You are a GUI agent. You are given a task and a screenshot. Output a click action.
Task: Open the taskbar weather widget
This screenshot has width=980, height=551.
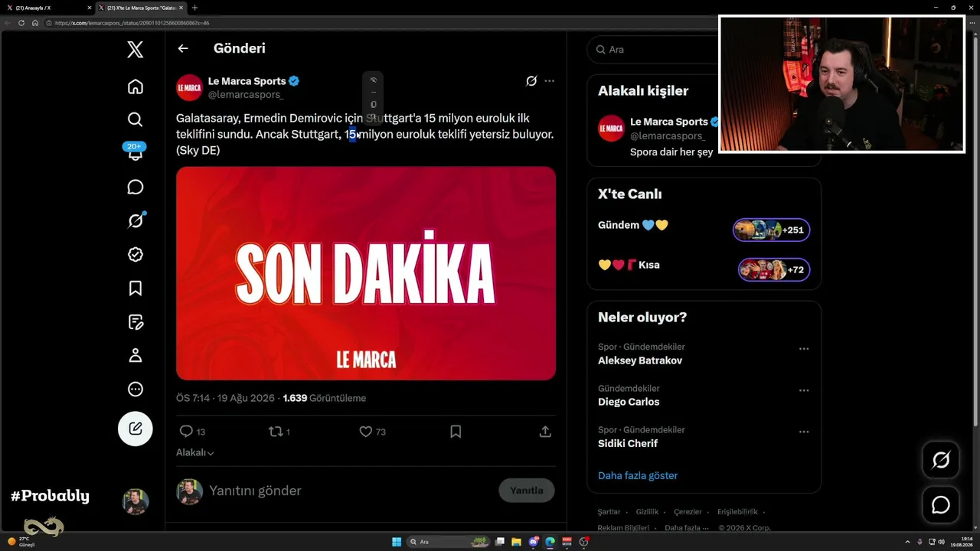click(21, 542)
